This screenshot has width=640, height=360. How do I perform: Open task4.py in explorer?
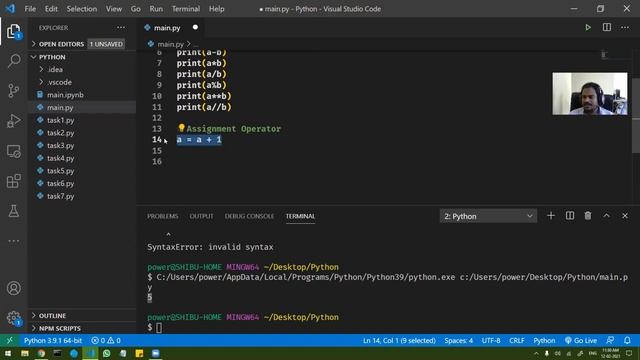coord(60,158)
